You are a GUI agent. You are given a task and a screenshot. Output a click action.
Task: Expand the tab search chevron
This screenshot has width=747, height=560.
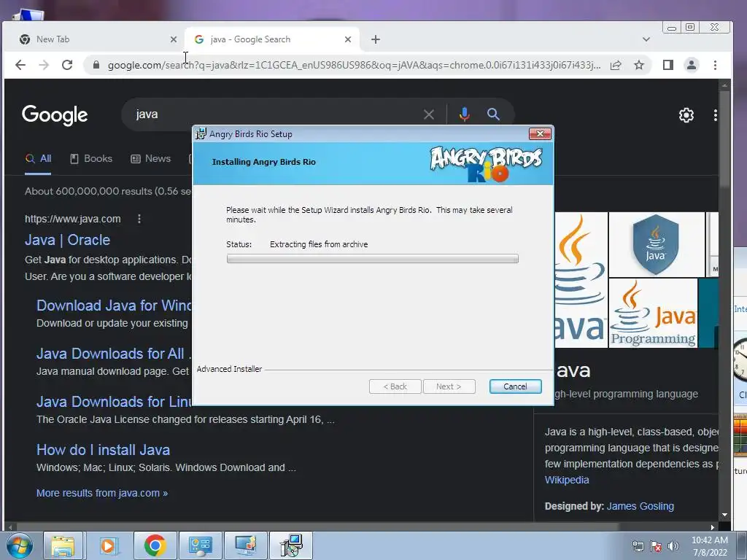646,39
